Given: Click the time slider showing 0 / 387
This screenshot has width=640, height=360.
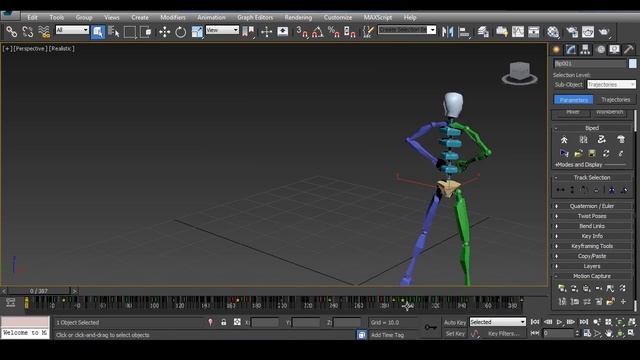Looking at the screenshot, I should click(x=39, y=291).
